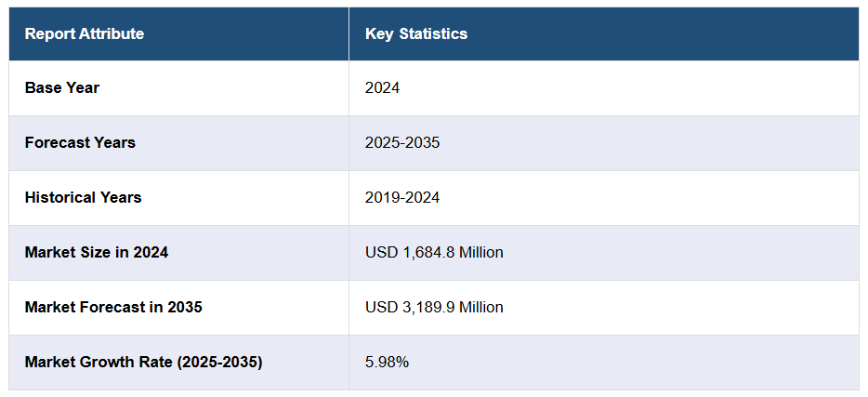Click the text (2025-2035) in the growth rate label
The image size is (868, 397).
point(218,362)
